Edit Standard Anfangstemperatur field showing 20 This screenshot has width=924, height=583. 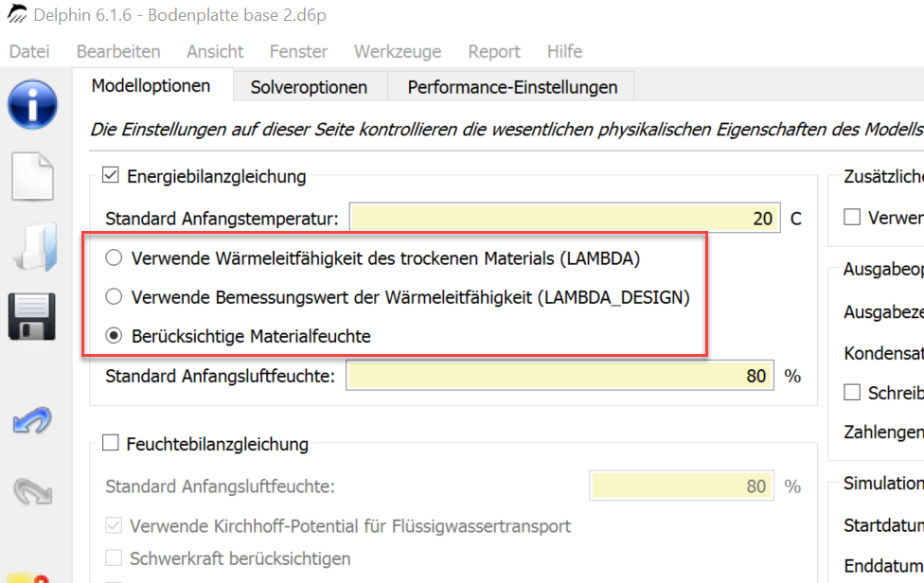click(565, 218)
